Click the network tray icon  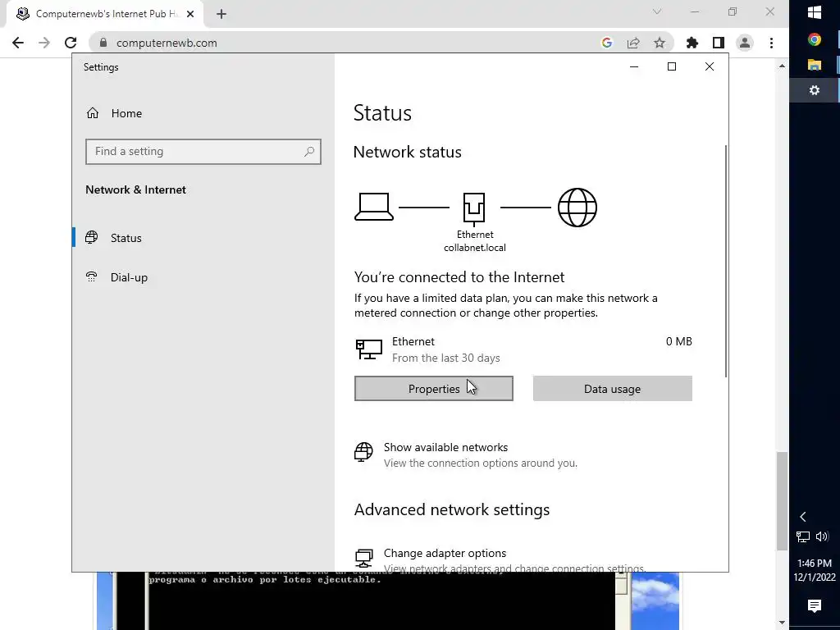[802, 536]
